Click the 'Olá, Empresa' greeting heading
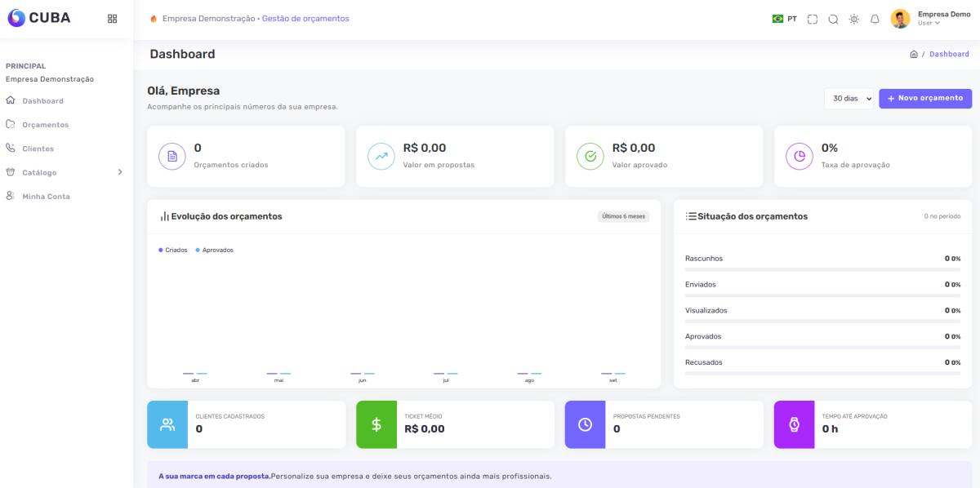980x488 pixels. (184, 91)
